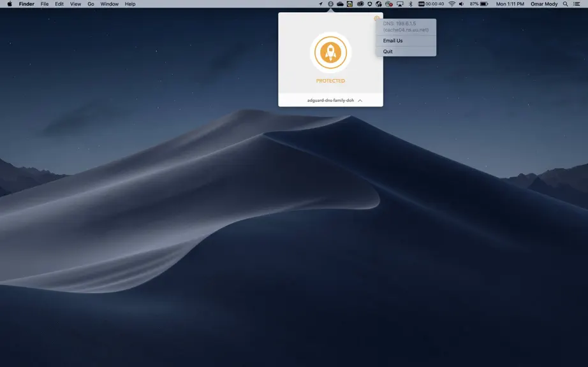588x367 pixels.
Task: Click the AirPlay display icon
Action: pos(400,4)
